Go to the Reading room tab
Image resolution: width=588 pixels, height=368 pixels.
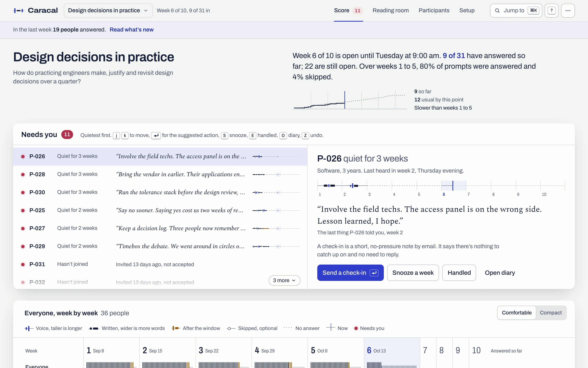click(x=390, y=10)
